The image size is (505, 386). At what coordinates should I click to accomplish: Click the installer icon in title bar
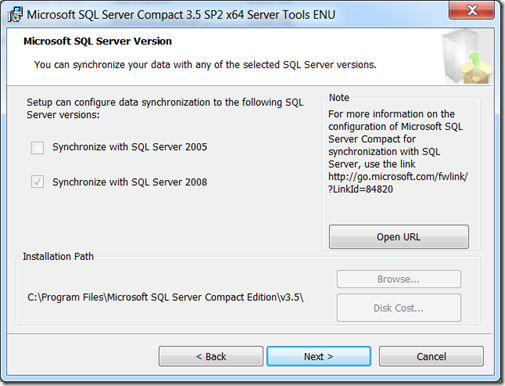click(x=15, y=15)
